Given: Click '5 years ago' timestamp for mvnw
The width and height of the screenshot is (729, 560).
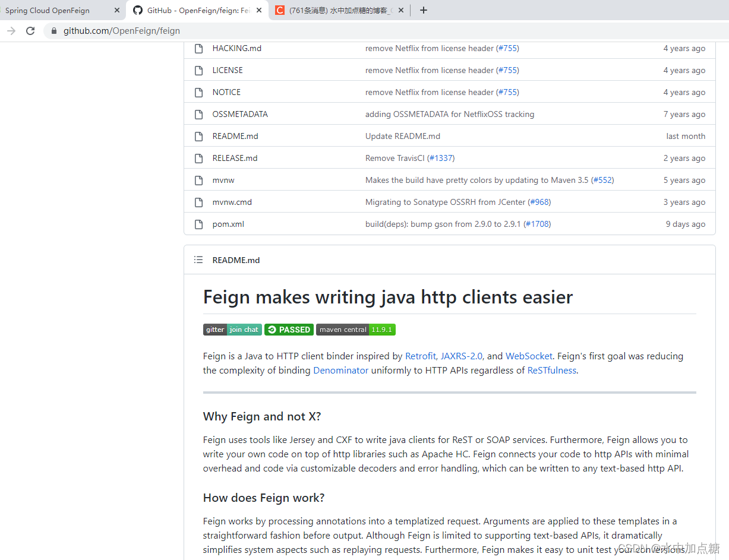Looking at the screenshot, I should pos(684,180).
